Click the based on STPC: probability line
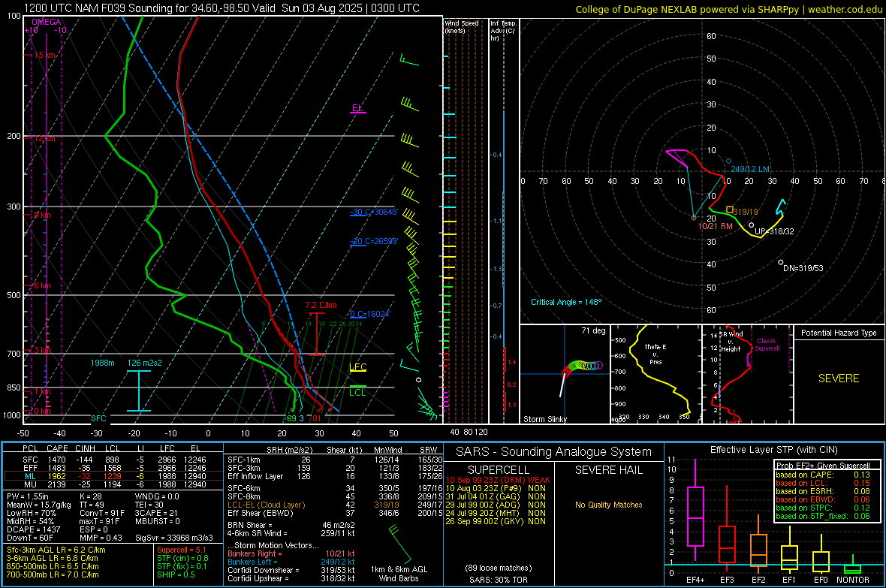 (823, 508)
